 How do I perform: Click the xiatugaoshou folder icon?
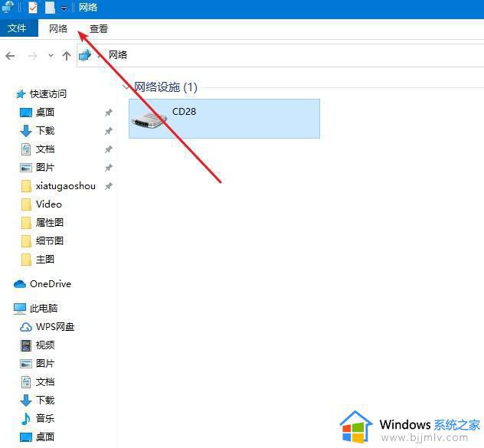click(x=26, y=186)
